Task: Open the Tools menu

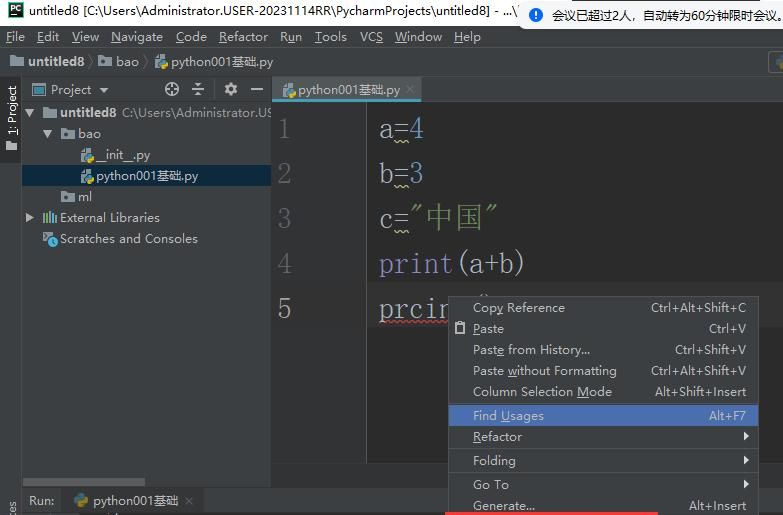Action: [330, 37]
